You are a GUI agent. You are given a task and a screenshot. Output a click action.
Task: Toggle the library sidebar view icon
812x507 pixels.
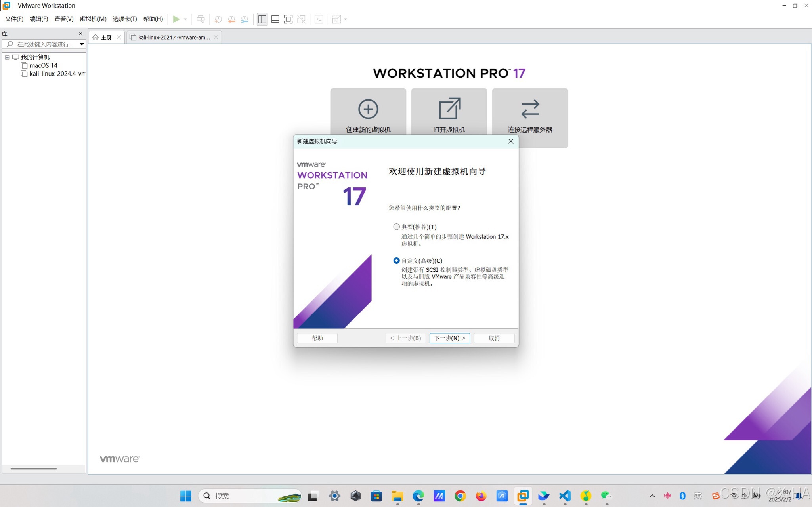[262, 19]
